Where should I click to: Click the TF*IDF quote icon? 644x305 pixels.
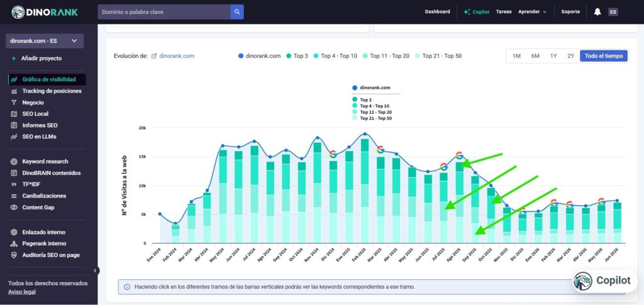pos(14,185)
